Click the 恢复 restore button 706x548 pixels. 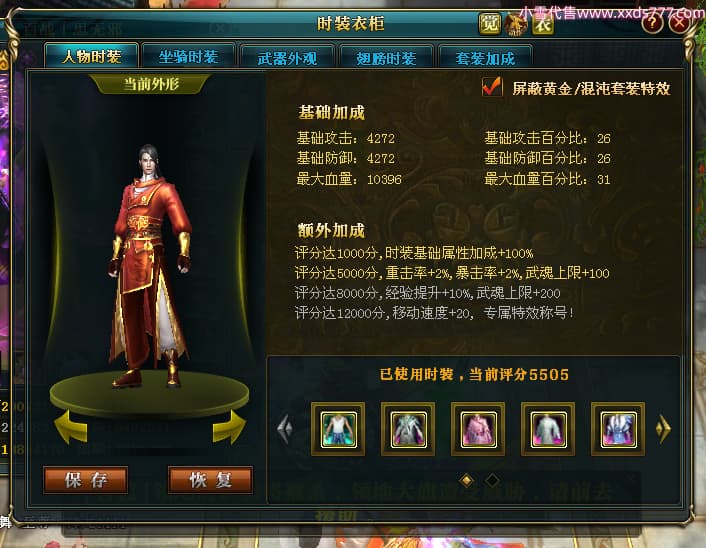coord(210,480)
